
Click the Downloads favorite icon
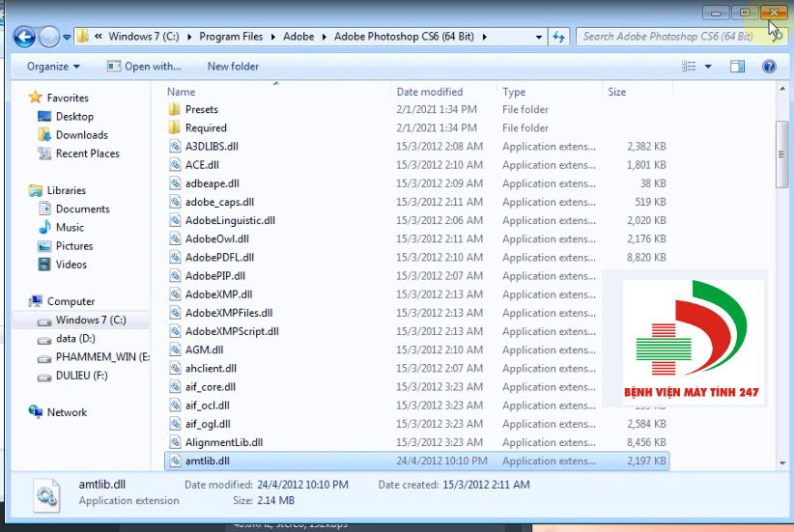(44, 134)
